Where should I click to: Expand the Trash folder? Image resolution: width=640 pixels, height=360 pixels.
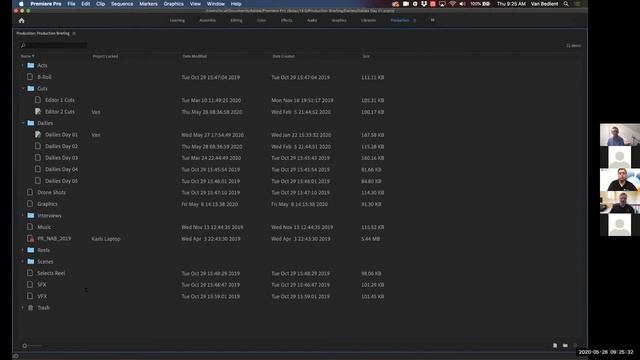[22, 308]
